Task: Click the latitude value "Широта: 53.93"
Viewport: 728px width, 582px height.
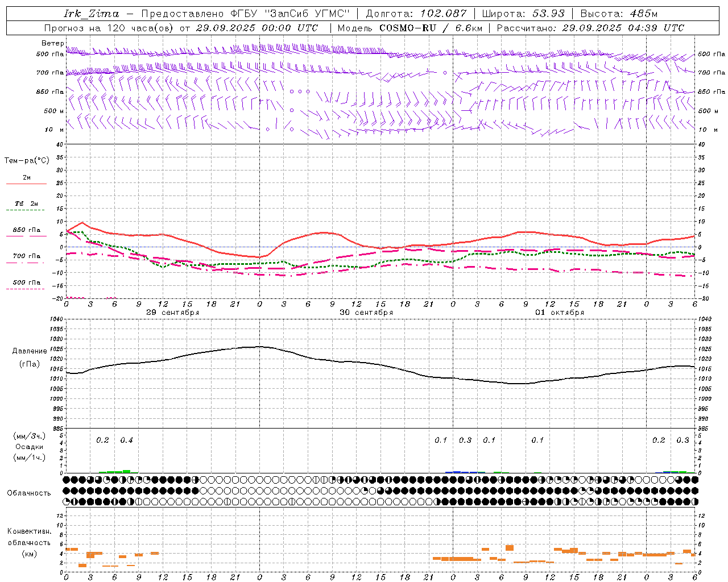Action: click(x=523, y=14)
